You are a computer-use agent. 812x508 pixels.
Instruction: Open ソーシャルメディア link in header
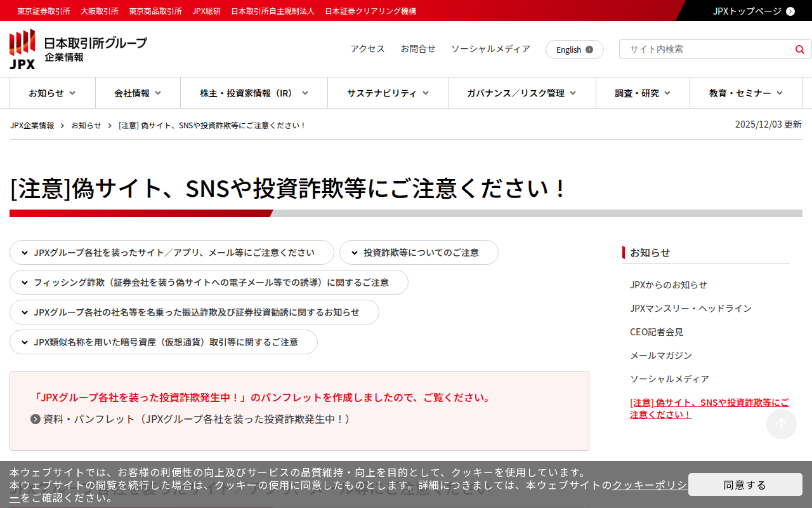coord(490,49)
